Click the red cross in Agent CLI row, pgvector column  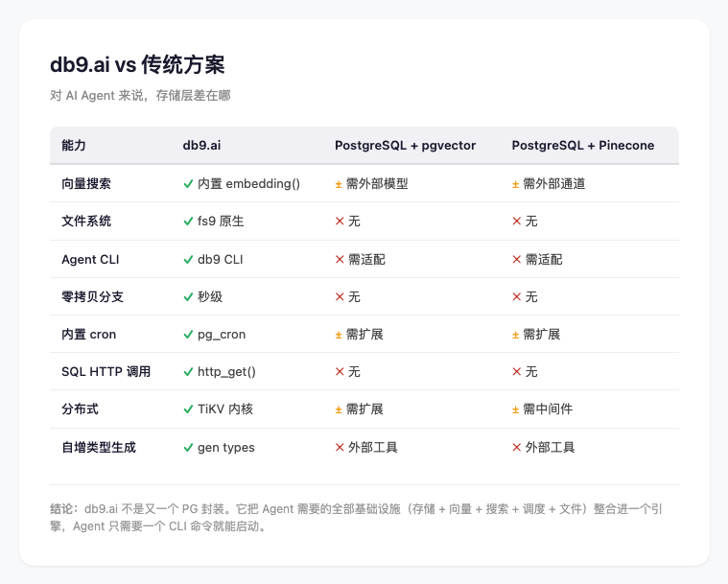click(x=340, y=259)
